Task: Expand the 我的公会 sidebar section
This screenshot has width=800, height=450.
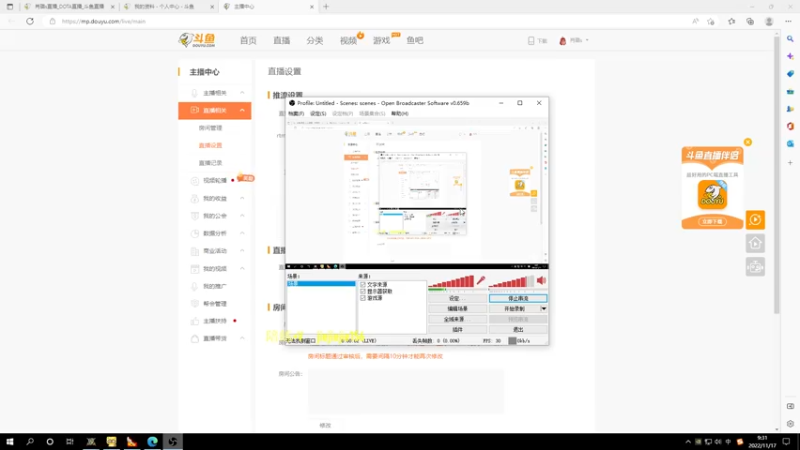Action: 215,216
